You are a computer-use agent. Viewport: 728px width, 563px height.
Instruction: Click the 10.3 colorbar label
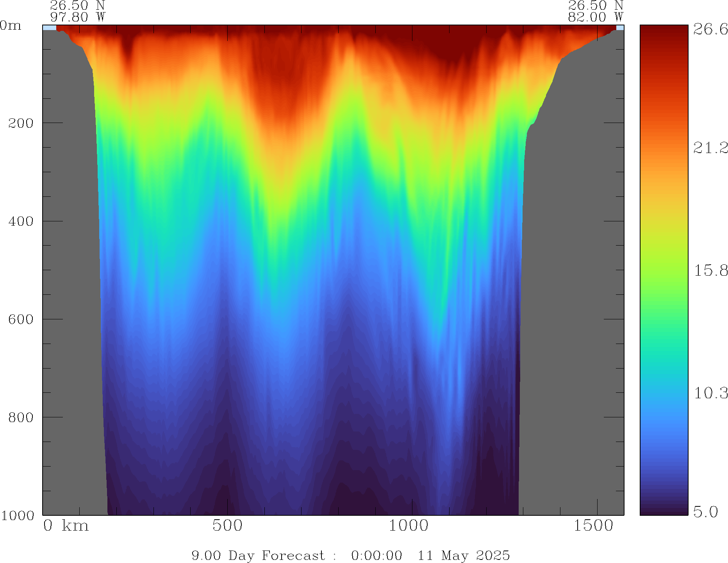710,393
